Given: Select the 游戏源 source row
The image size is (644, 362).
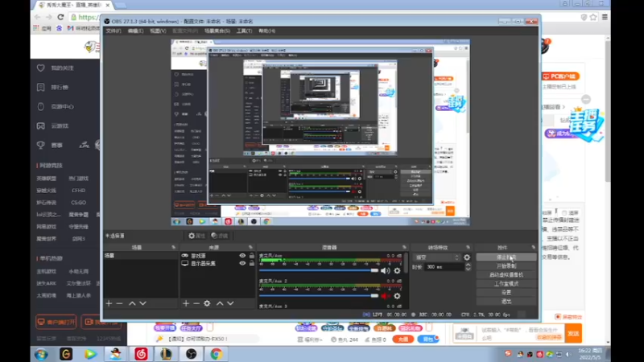Looking at the screenshot, I should [217, 255].
